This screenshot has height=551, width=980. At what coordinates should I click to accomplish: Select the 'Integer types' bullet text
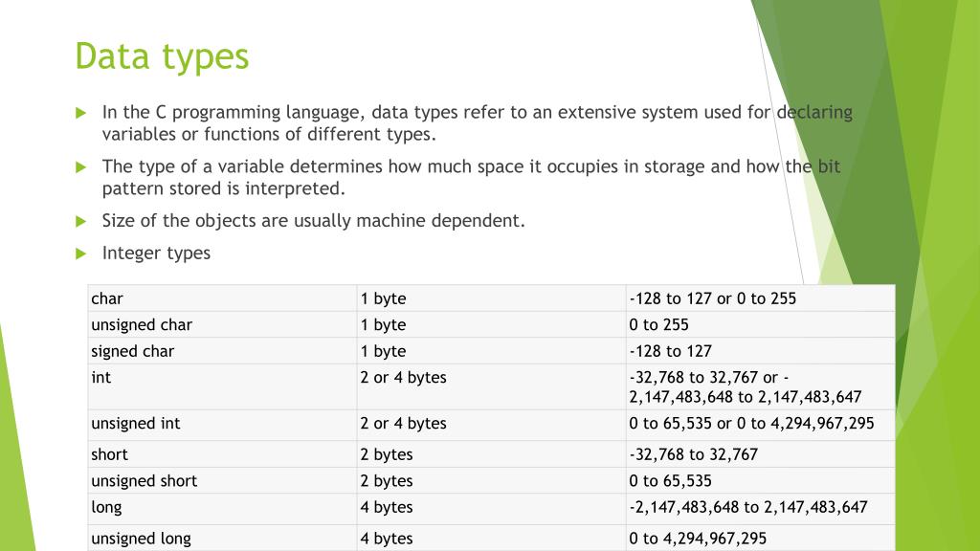coord(156,253)
